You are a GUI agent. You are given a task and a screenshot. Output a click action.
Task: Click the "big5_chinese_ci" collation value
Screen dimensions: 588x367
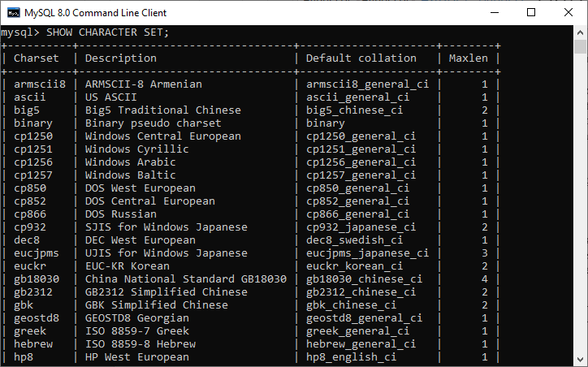click(x=355, y=110)
